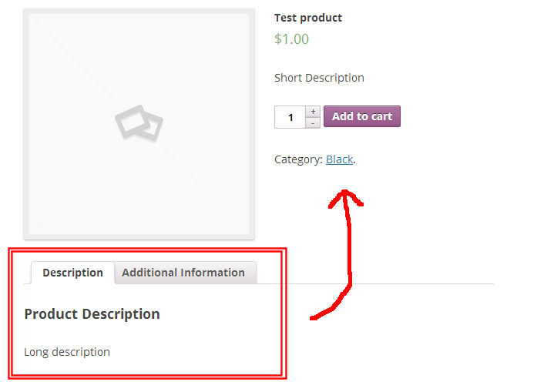
Task: Click the Short Description text
Action: [319, 78]
